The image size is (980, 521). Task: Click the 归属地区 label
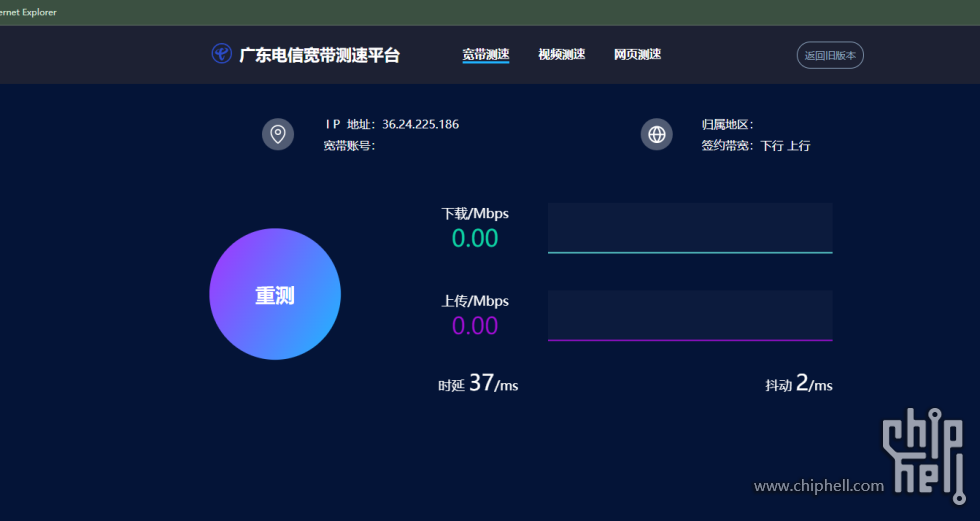tap(728, 124)
